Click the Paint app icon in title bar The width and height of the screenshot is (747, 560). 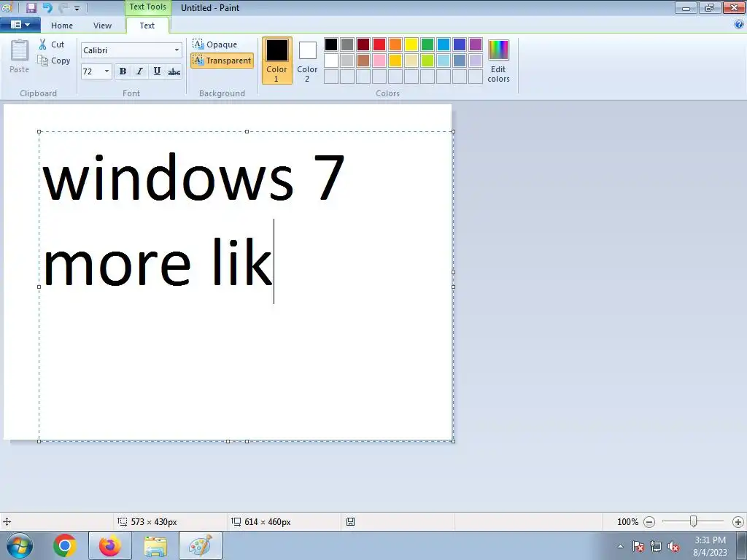point(7,7)
